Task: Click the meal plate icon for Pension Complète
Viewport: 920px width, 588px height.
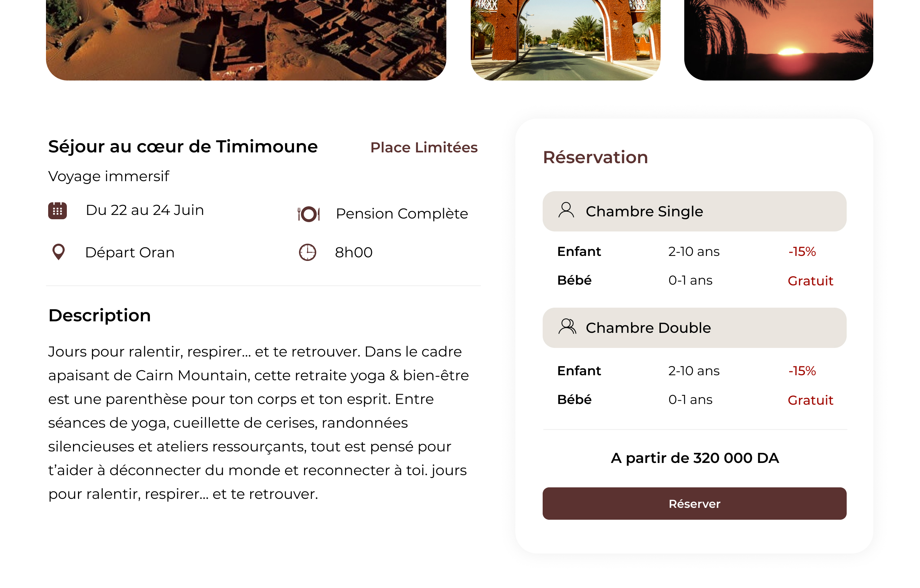Action: point(308,214)
